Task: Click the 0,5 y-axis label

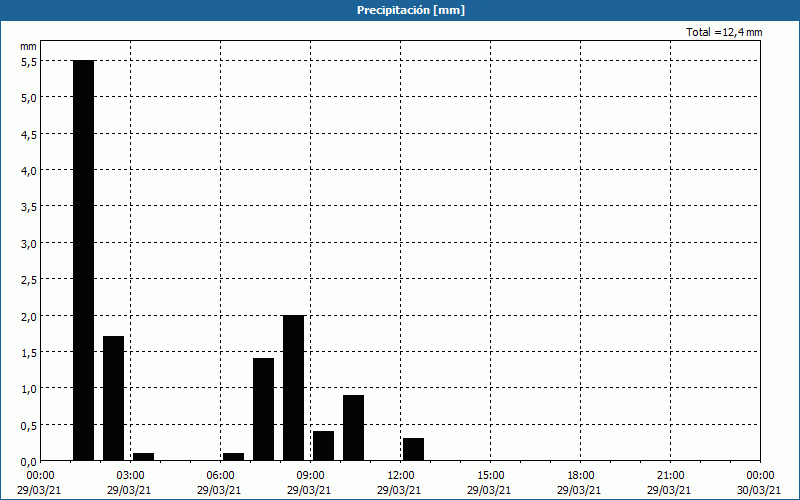Action: (29, 426)
